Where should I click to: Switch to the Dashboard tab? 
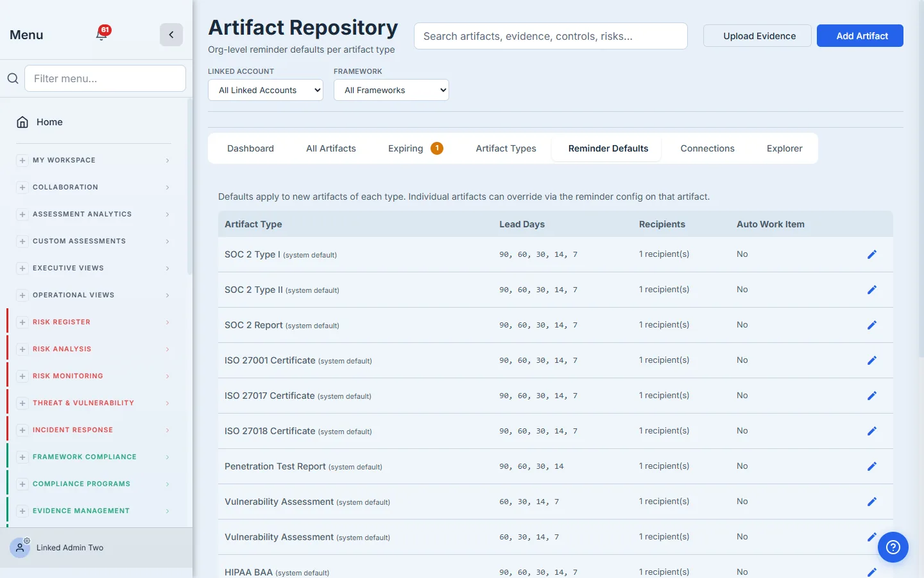(x=250, y=148)
